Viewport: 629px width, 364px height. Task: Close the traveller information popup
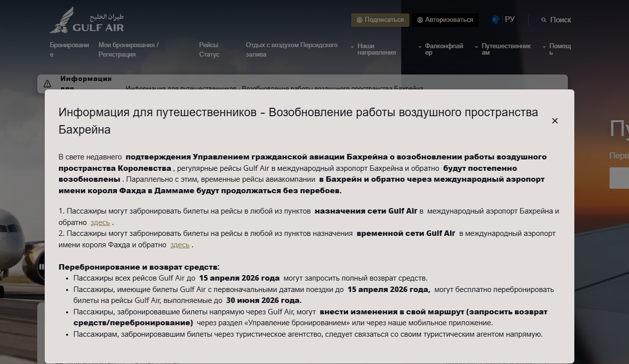click(555, 121)
